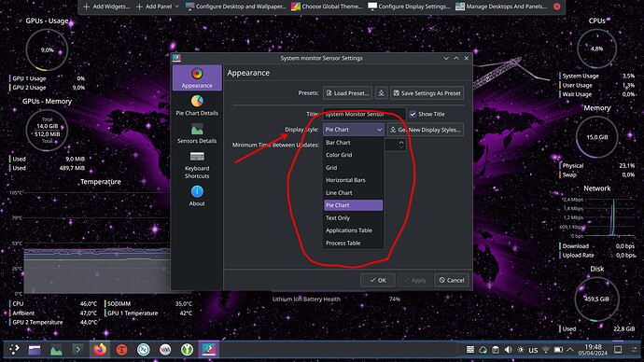Open the Sensors Details section
Screen dimensions: 644x362
[197, 133]
